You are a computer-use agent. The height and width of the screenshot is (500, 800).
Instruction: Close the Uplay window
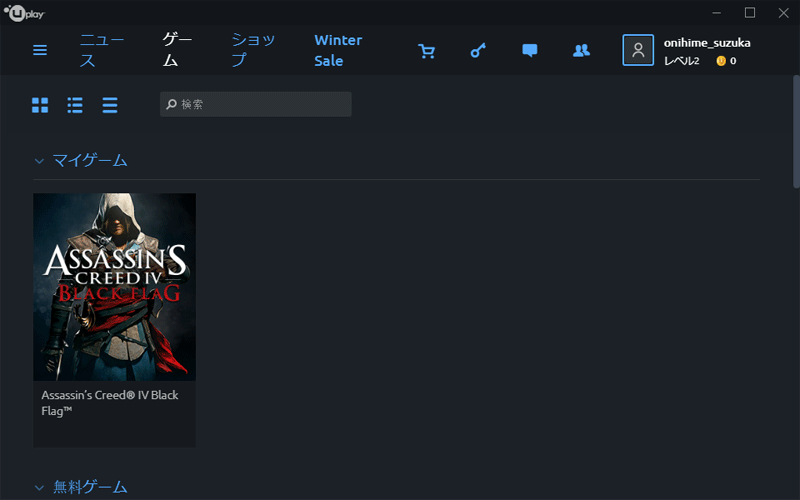click(783, 13)
